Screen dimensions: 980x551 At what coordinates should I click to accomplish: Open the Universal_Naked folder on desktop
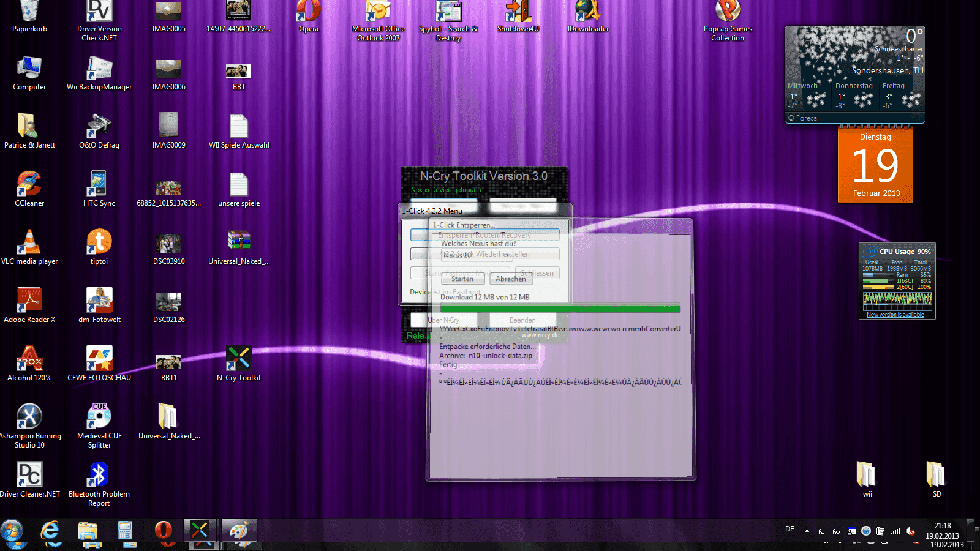(168, 416)
